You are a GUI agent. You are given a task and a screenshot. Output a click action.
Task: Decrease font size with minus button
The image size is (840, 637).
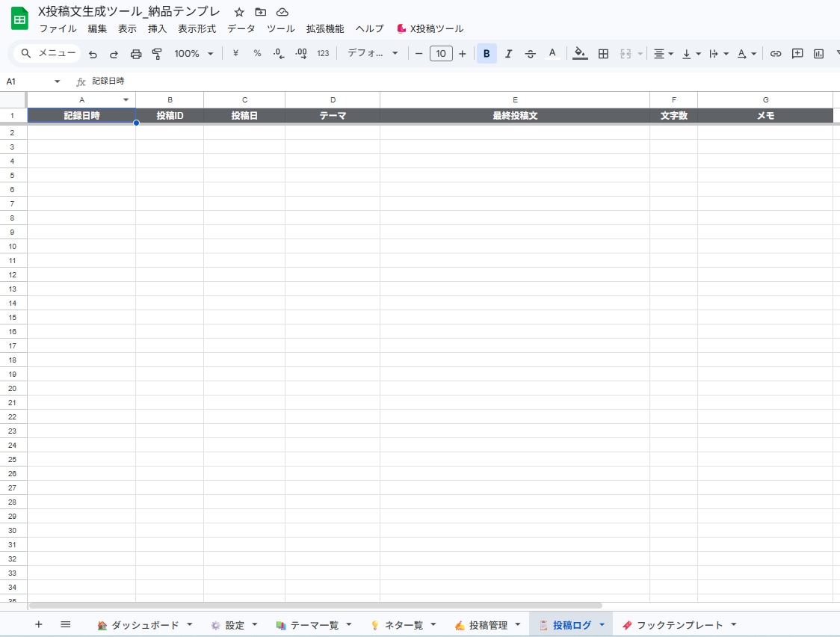pyautogui.click(x=419, y=54)
